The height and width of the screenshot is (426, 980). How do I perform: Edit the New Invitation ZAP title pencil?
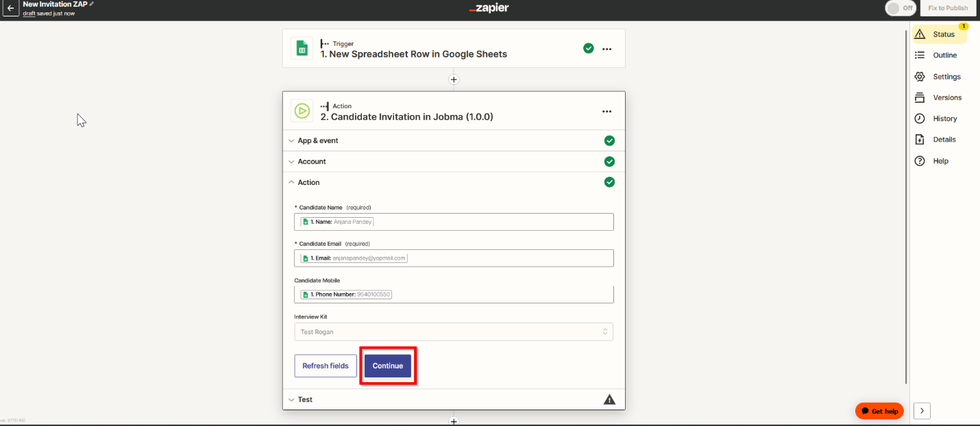(92, 4)
